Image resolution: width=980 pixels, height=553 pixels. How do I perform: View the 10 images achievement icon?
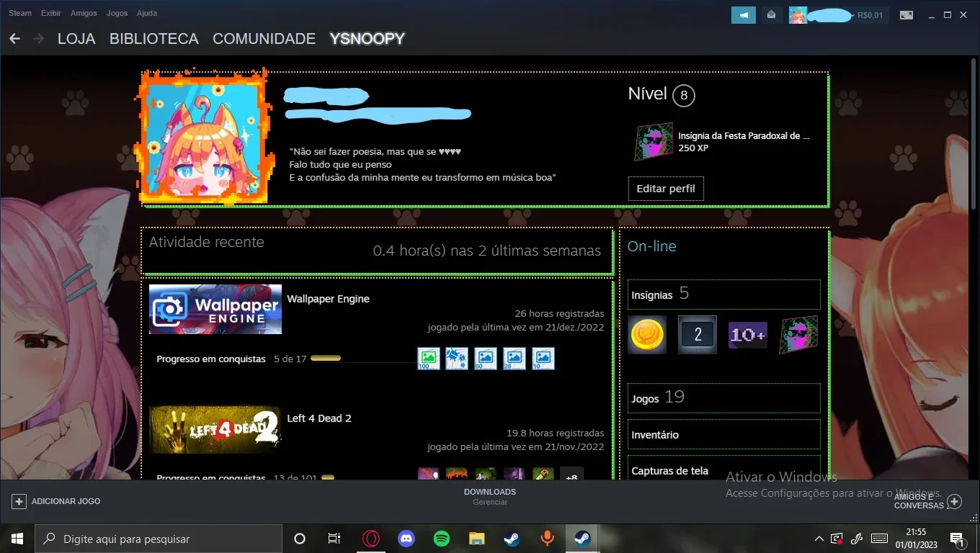click(543, 359)
